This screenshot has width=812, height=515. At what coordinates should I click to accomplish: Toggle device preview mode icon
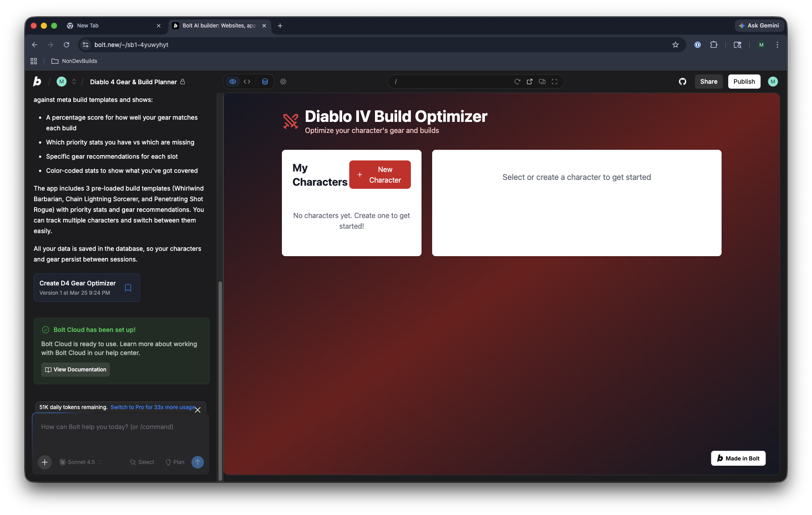[542, 82]
